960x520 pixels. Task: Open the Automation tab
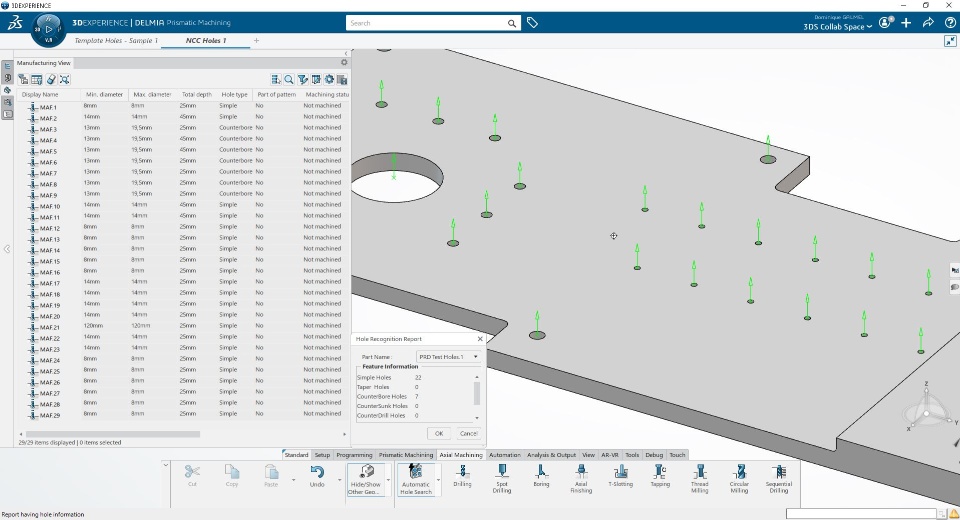504,454
